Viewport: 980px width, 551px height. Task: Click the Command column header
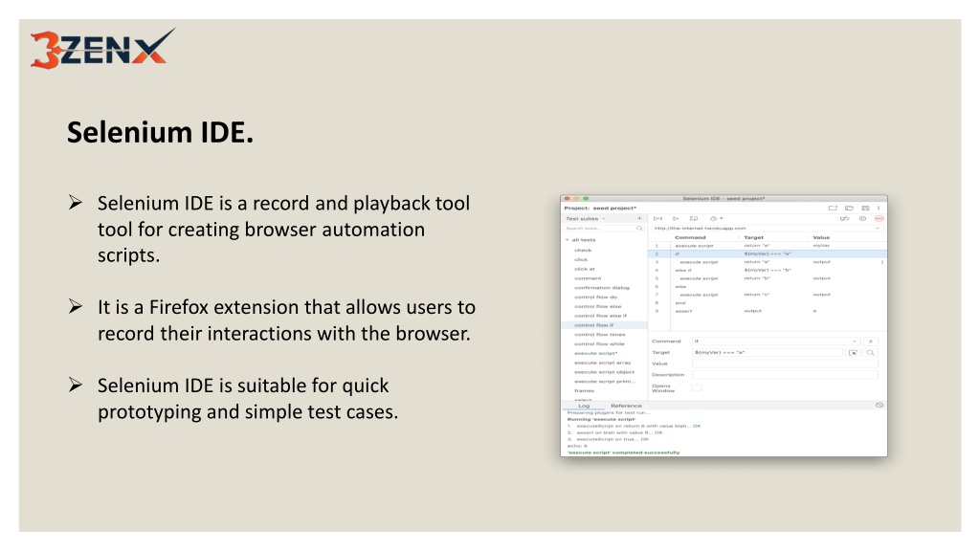tap(690, 237)
